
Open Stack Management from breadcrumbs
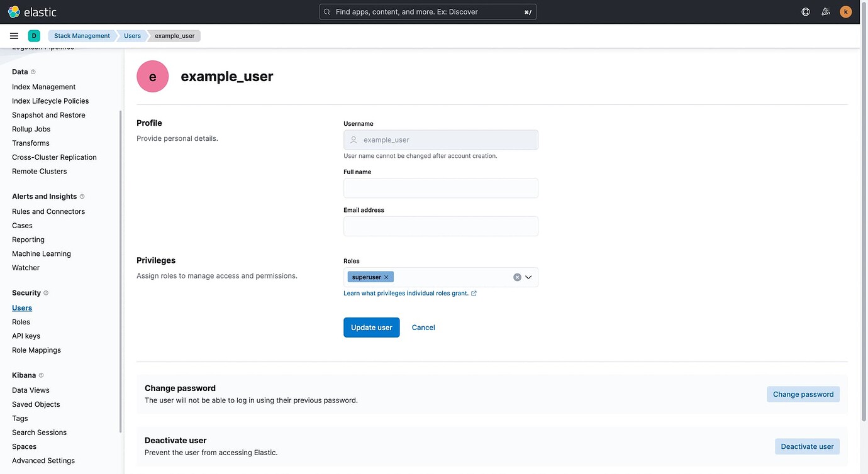pos(82,36)
